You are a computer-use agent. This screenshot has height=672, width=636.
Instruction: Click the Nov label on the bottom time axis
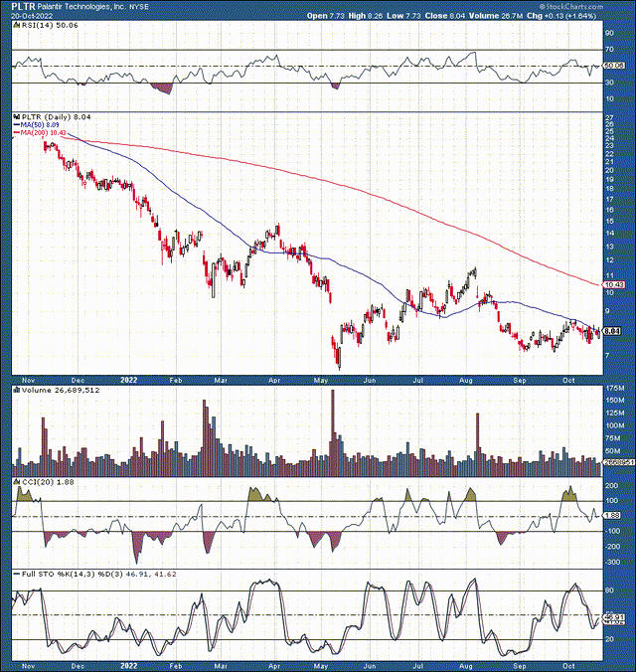(x=28, y=666)
